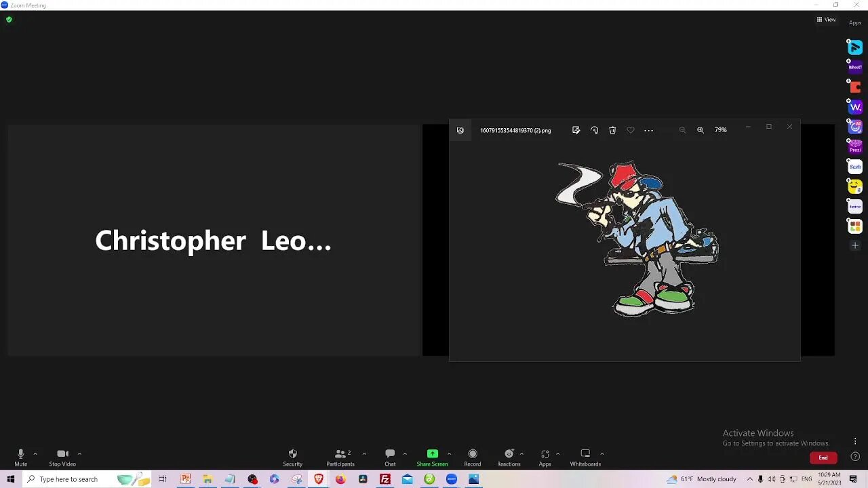Image resolution: width=868 pixels, height=488 pixels.
Task: Open the Security shield menu
Action: point(292,457)
